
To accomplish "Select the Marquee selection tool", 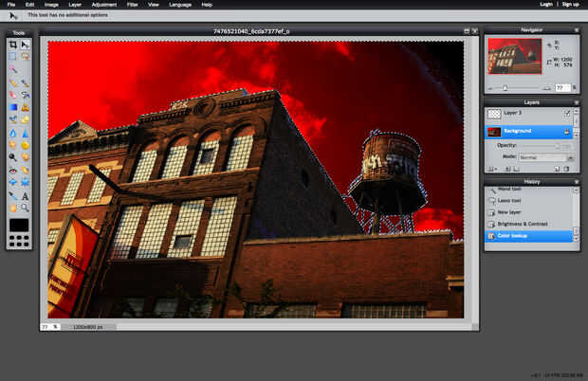I will point(13,57).
